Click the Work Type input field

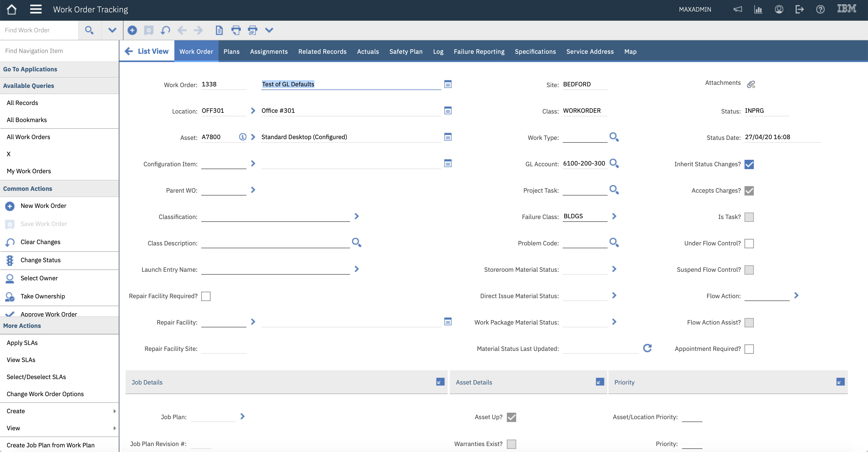(585, 137)
